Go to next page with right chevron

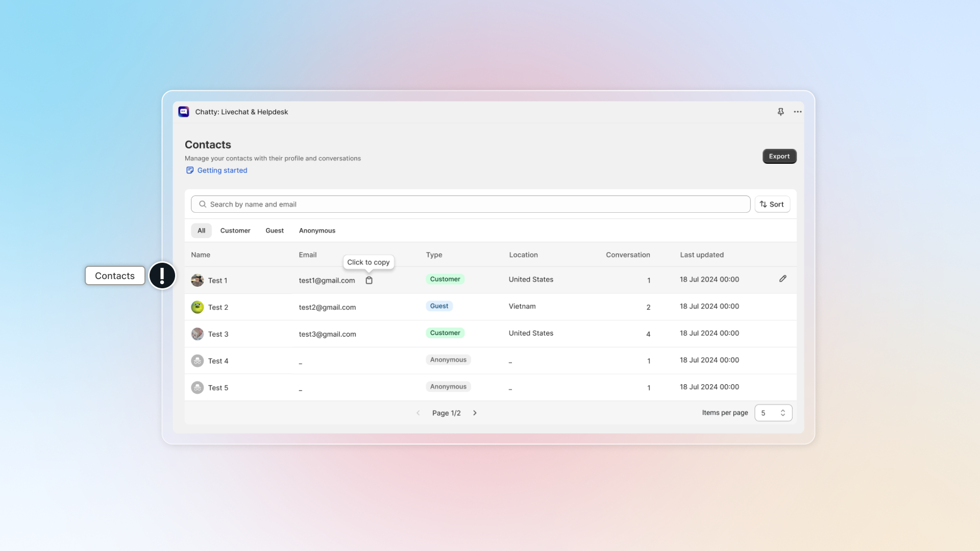(475, 413)
